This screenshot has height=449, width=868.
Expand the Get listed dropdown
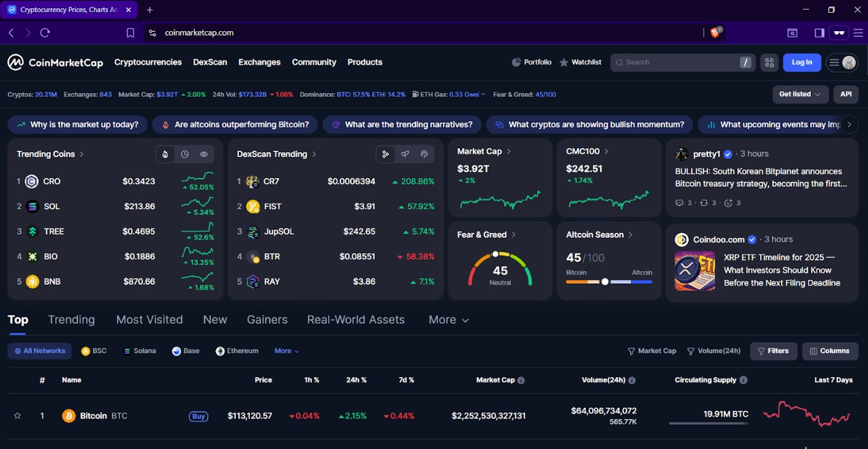(800, 94)
